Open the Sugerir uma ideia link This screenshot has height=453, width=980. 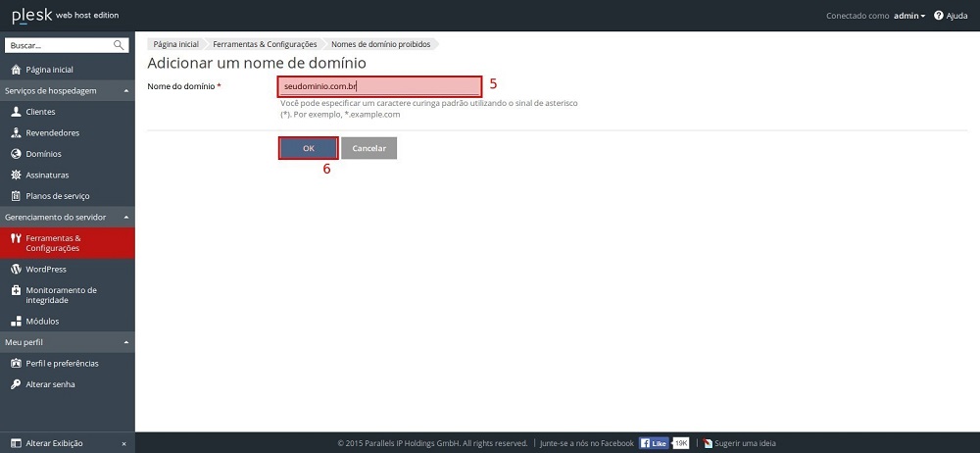pos(741,443)
